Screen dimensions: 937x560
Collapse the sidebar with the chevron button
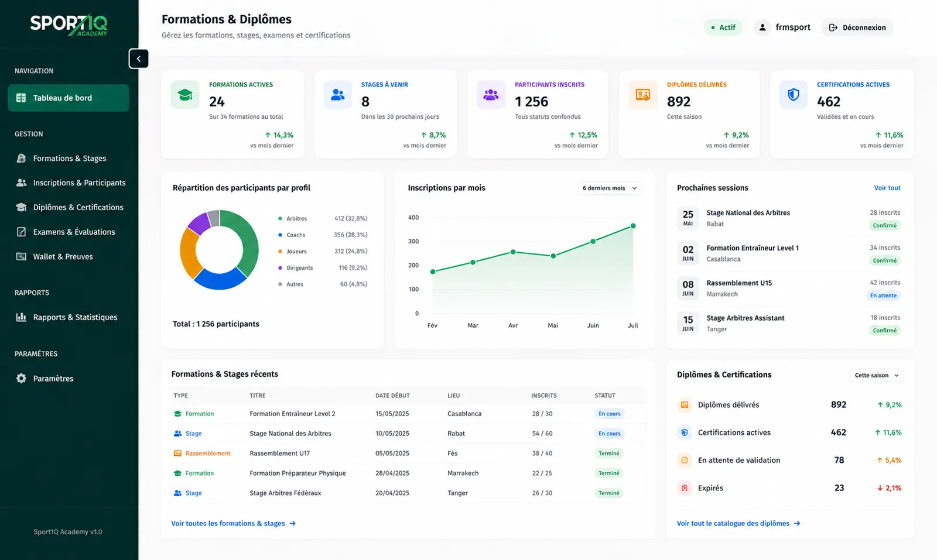[139, 59]
